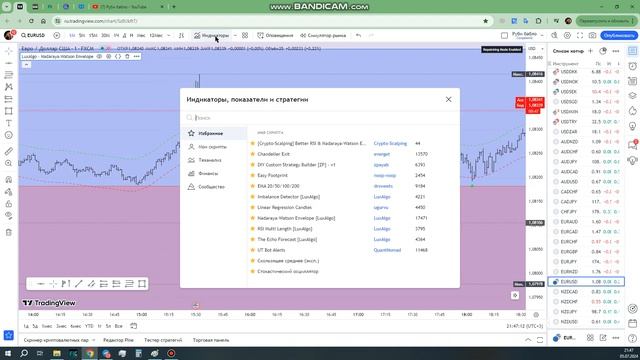Open chat icon with notification badge
Screen dimensions: 640x360
tap(633, 144)
